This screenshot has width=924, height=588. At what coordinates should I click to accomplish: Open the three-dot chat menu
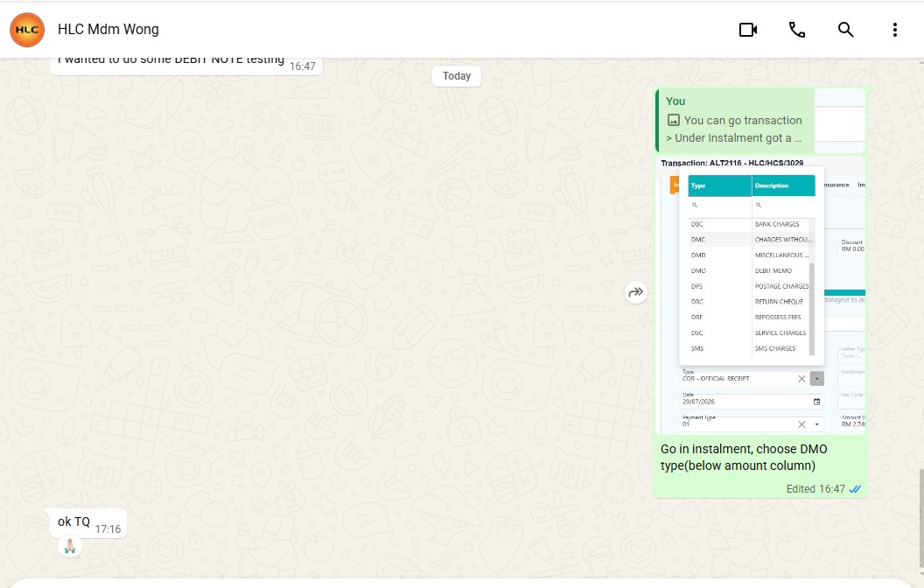894,30
